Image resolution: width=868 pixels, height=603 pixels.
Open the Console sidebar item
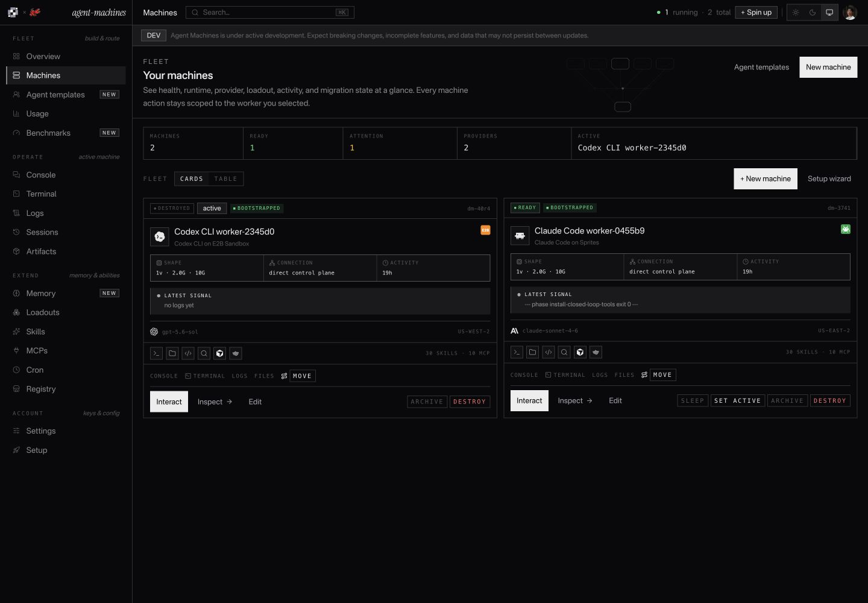pyautogui.click(x=66, y=175)
